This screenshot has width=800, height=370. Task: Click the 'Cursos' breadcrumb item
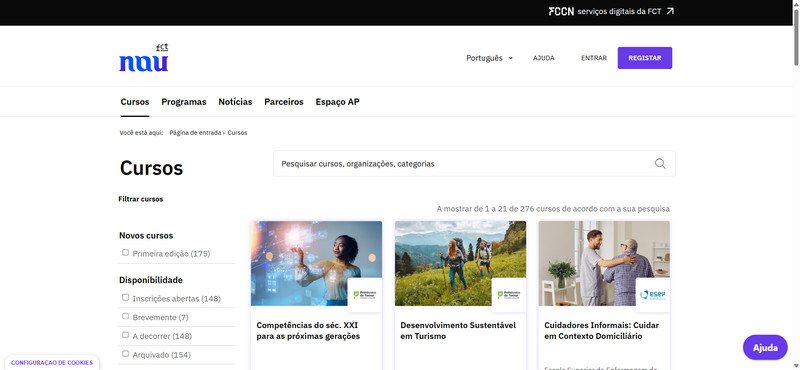(237, 133)
